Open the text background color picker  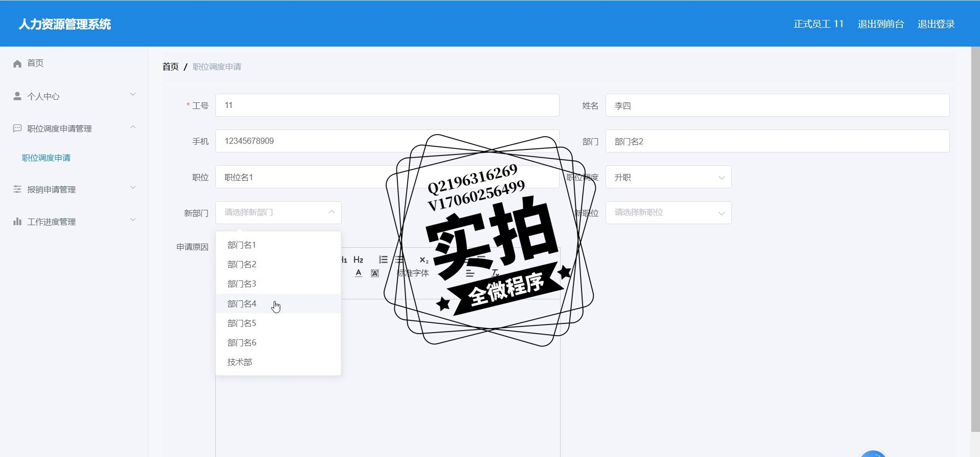coord(375,273)
